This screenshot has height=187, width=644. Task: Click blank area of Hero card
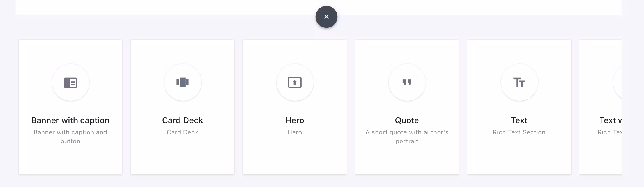pyautogui.click(x=295, y=157)
